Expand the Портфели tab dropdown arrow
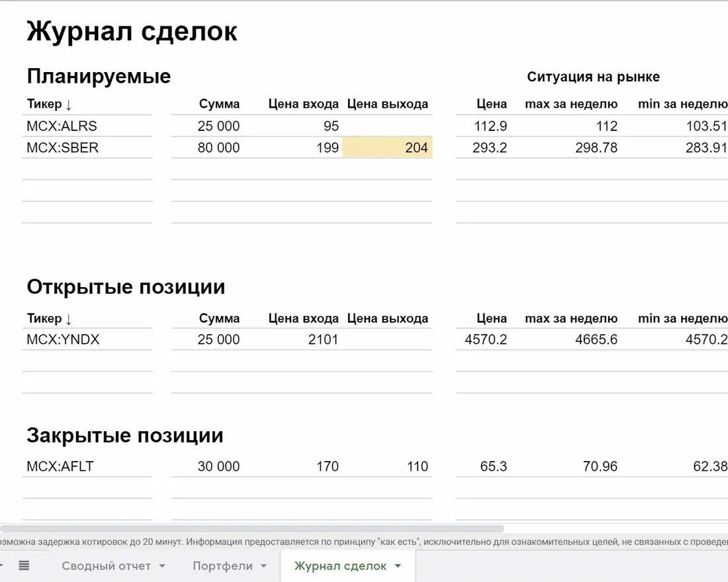 [x=263, y=565]
